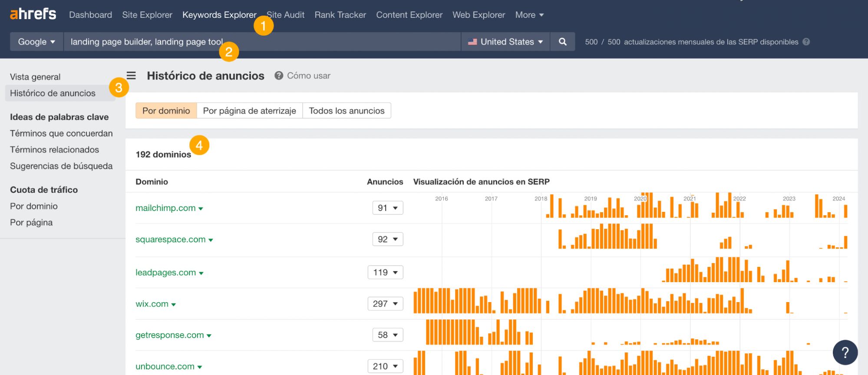Click the Cómo usar link
The image size is (868, 375).
[309, 76]
